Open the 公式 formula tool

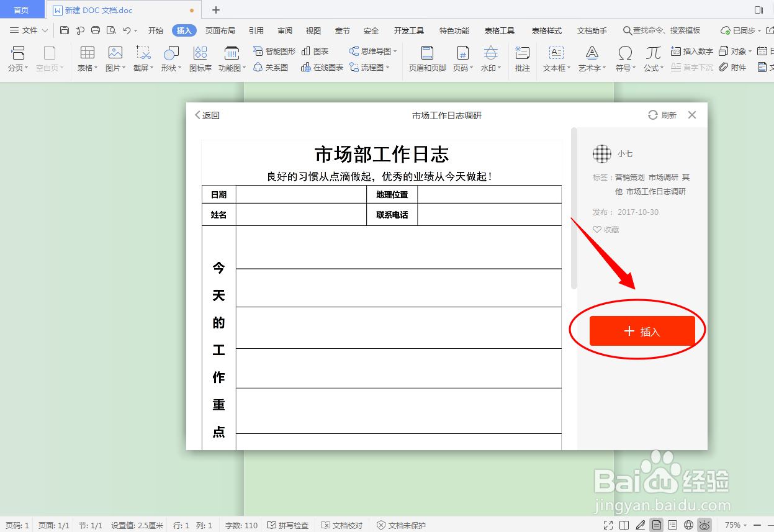click(x=652, y=59)
